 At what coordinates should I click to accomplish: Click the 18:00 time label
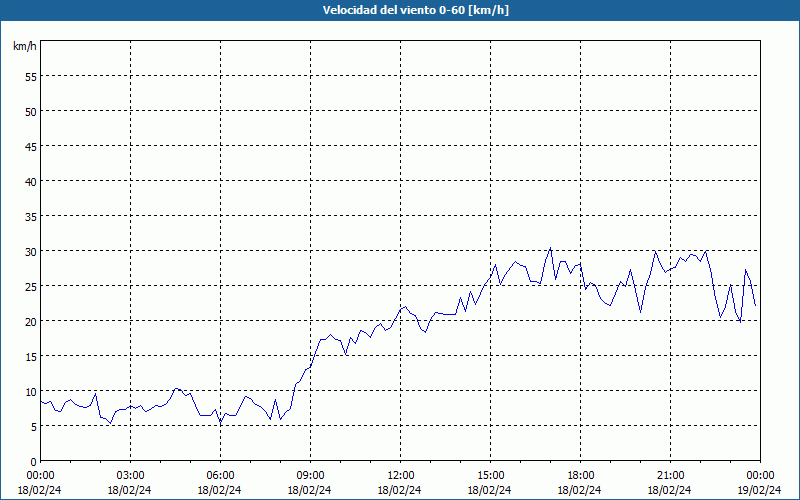click(580, 476)
